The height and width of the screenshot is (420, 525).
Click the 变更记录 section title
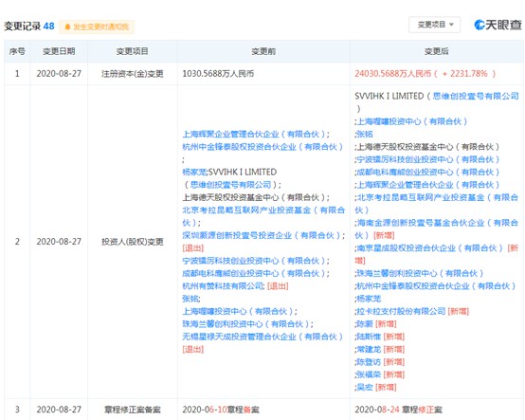[23, 27]
